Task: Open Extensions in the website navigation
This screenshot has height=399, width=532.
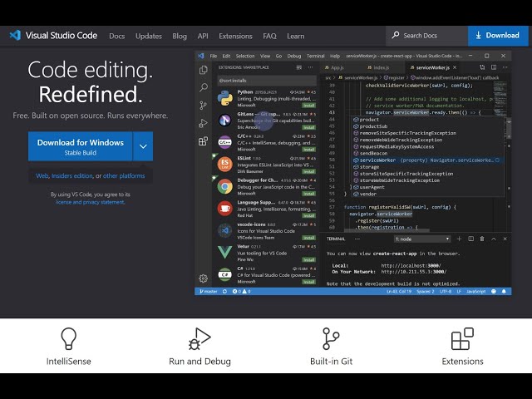Action: (235, 36)
